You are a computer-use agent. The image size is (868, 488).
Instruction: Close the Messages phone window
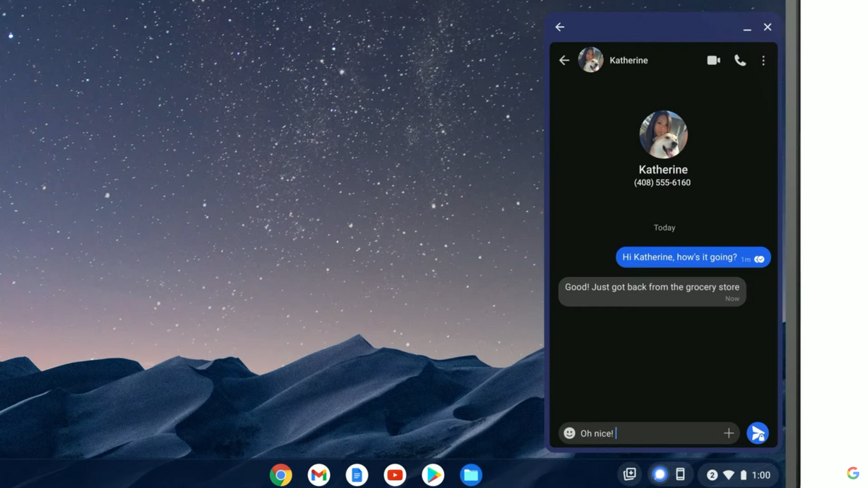pyautogui.click(x=767, y=27)
